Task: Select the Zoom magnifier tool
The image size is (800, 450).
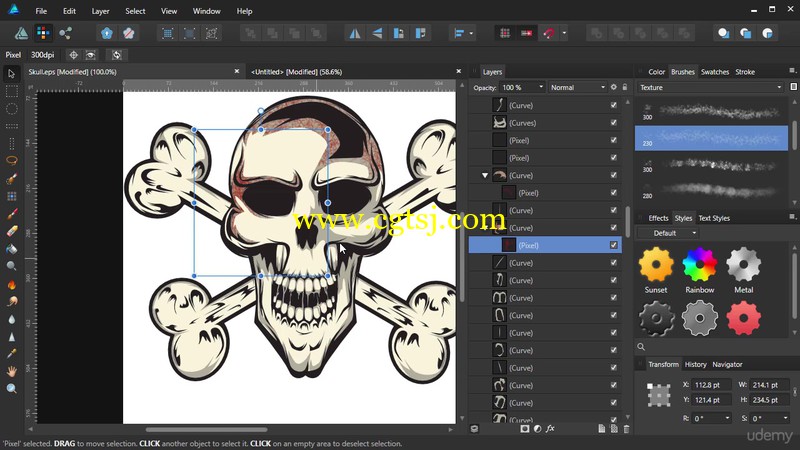Action: click(11, 389)
